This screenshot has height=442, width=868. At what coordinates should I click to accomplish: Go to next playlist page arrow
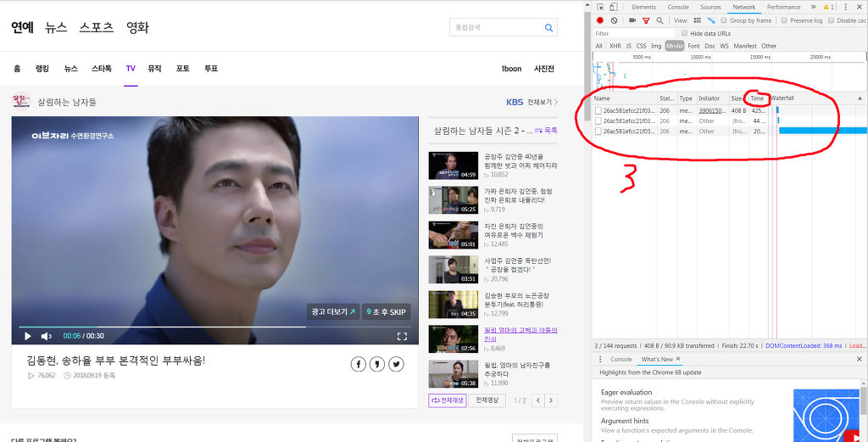551,400
